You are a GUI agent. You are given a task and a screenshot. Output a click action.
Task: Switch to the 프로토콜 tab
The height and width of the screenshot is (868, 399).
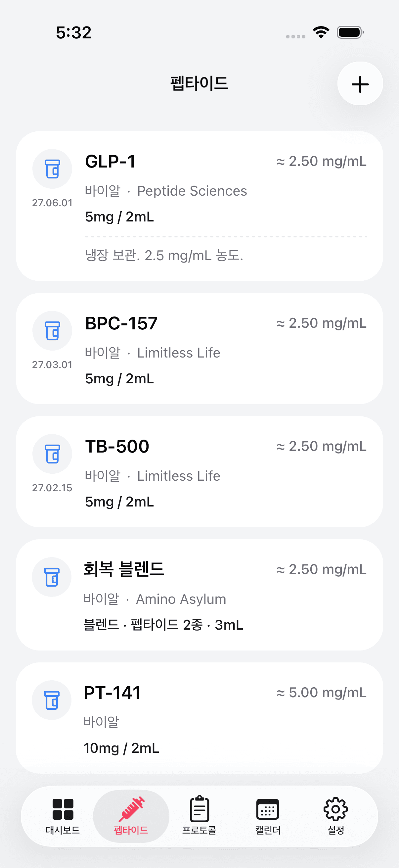pyautogui.click(x=199, y=816)
